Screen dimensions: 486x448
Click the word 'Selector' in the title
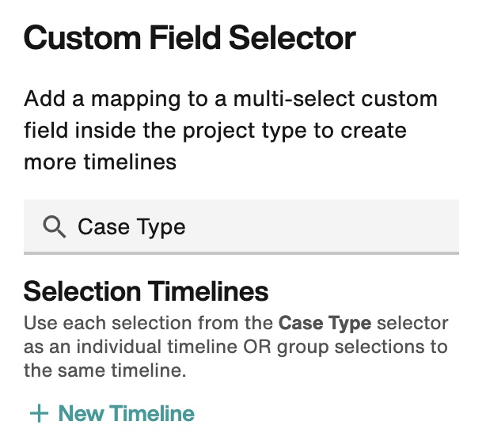click(x=292, y=38)
